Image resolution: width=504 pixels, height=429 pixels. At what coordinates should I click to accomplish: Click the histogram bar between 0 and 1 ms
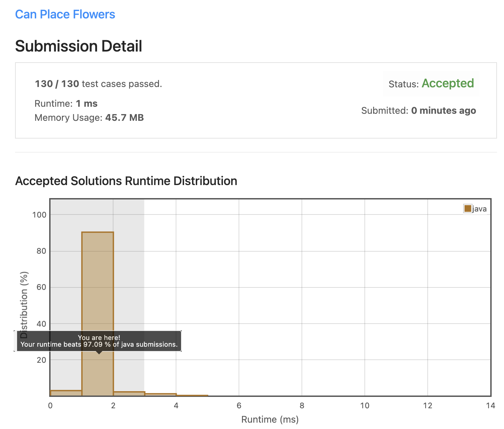click(x=66, y=393)
